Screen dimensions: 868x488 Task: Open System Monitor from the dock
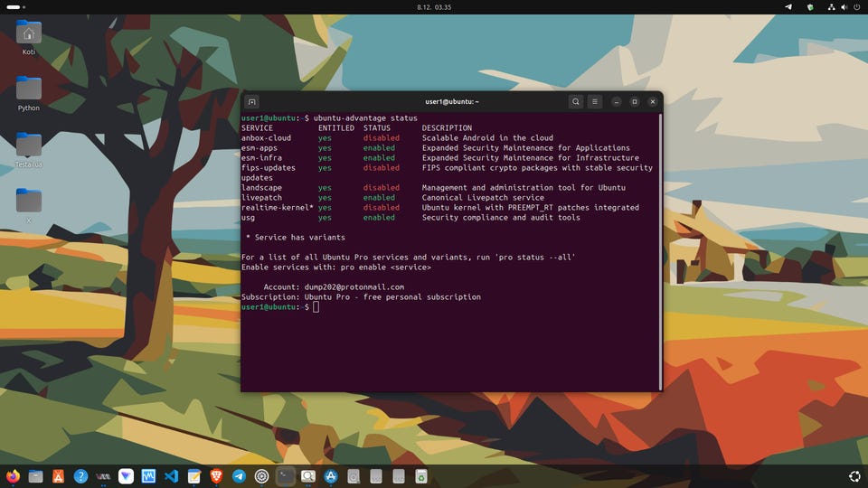tap(148, 475)
